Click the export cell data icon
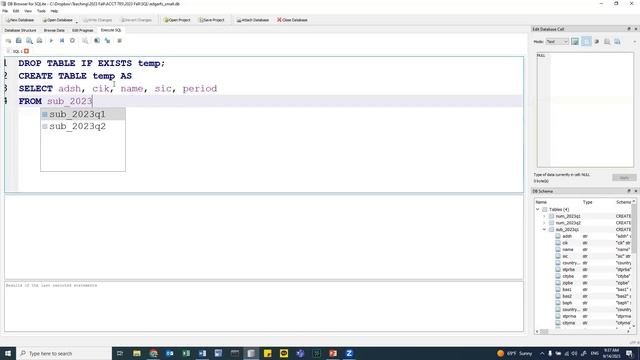 [617, 42]
